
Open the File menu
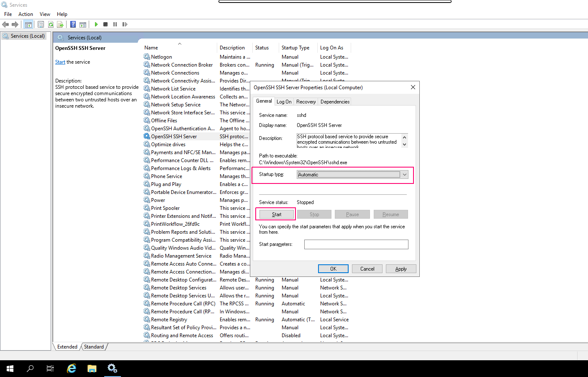pos(8,14)
